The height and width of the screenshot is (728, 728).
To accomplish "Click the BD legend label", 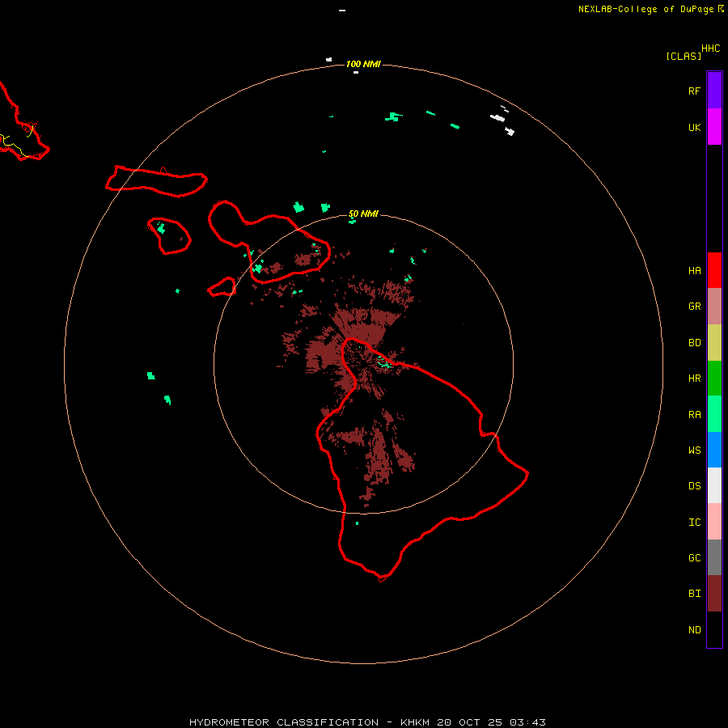I will click(695, 343).
